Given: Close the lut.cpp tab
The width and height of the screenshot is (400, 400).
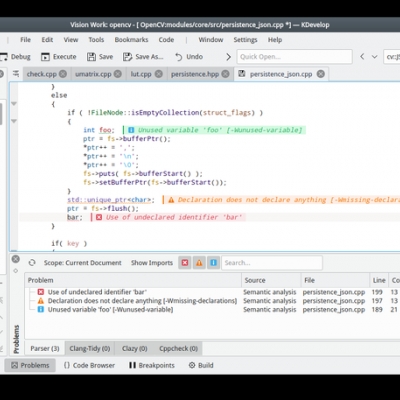Looking at the screenshot, I should click(159, 74).
